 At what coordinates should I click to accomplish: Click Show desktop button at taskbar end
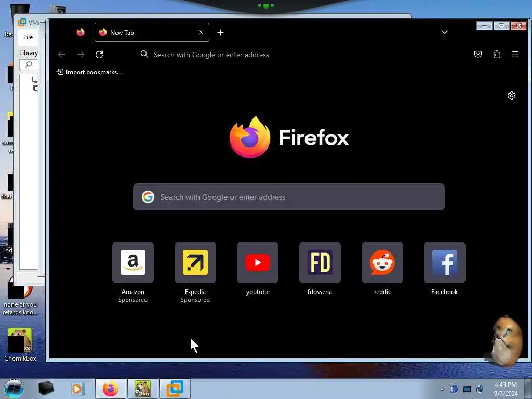click(x=528, y=389)
